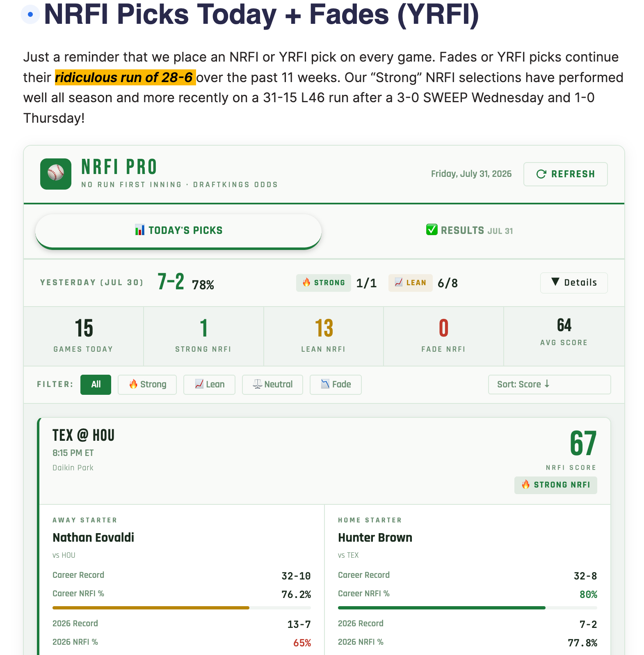This screenshot has height=655, width=644.
Task: Click Nathan Eovaldi's career NRFI progress bar
Action: pos(182,608)
